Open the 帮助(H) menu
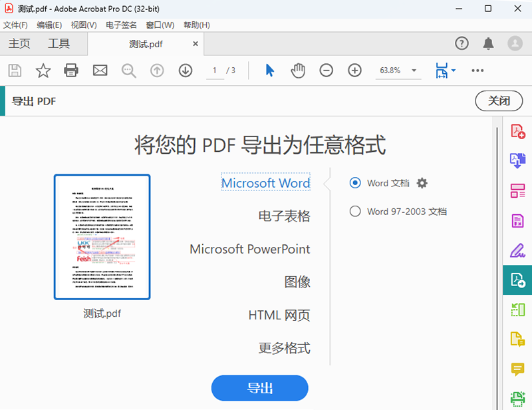Viewport: 532px width, 410px height. coord(196,25)
